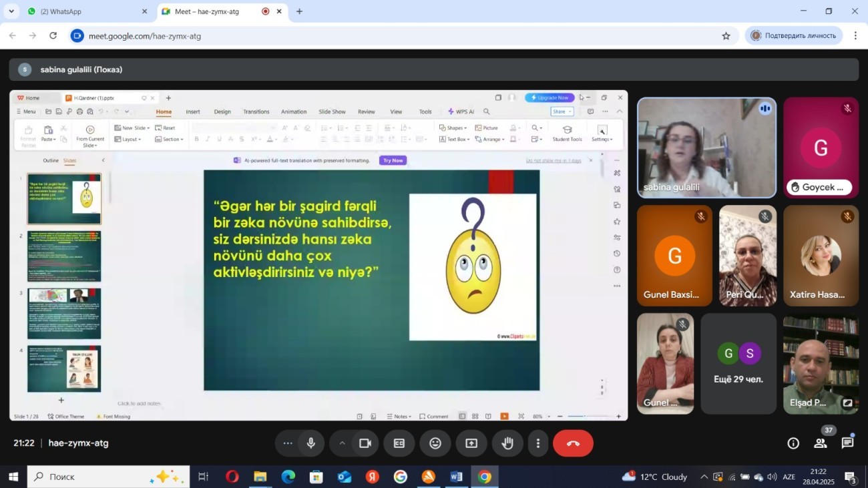Turn on closed captions in Meet

coord(399,443)
